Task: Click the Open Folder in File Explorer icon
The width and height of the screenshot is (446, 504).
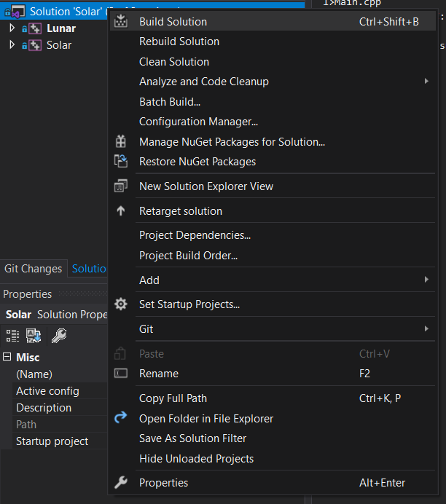Action: (122, 419)
